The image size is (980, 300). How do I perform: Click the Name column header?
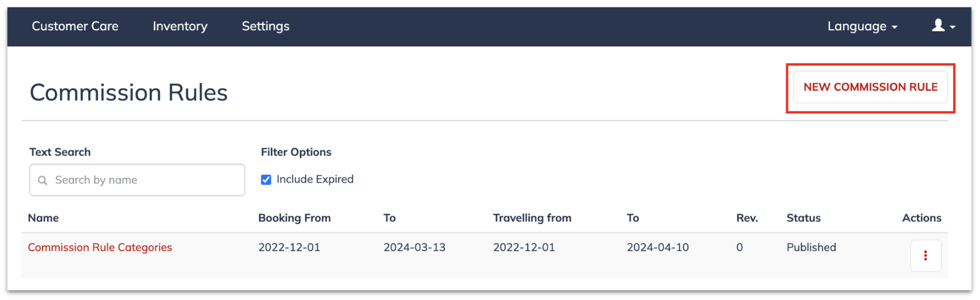[x=43, y=218]
